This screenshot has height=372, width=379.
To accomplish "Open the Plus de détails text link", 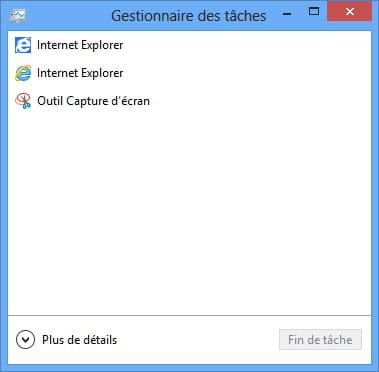I will [x=79, y=340].
